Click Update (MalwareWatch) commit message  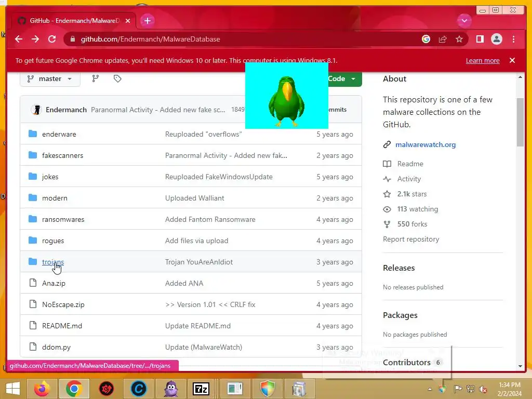point(204,347)
